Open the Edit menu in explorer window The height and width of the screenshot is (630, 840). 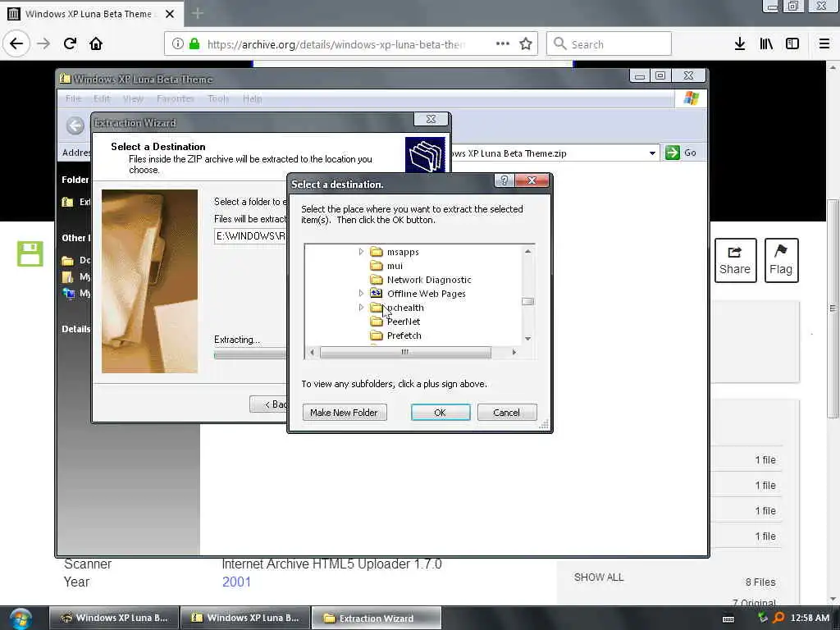[102, 98]
